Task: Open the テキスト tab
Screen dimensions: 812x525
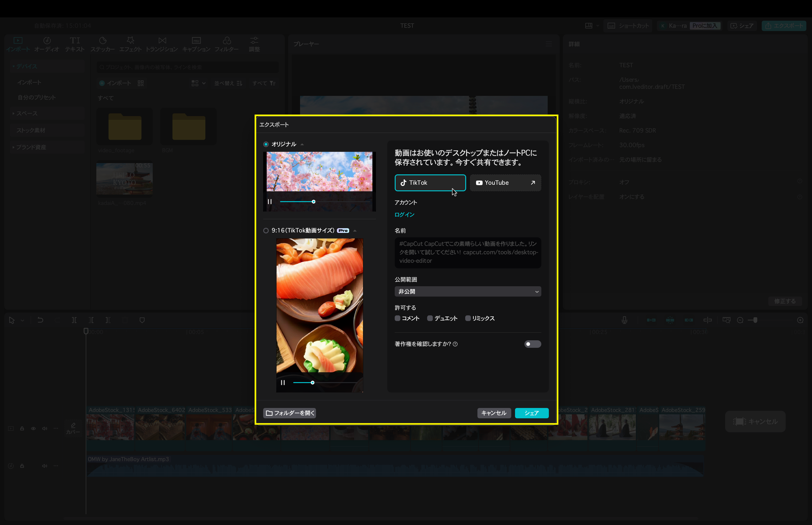Action: pos(75,44)
